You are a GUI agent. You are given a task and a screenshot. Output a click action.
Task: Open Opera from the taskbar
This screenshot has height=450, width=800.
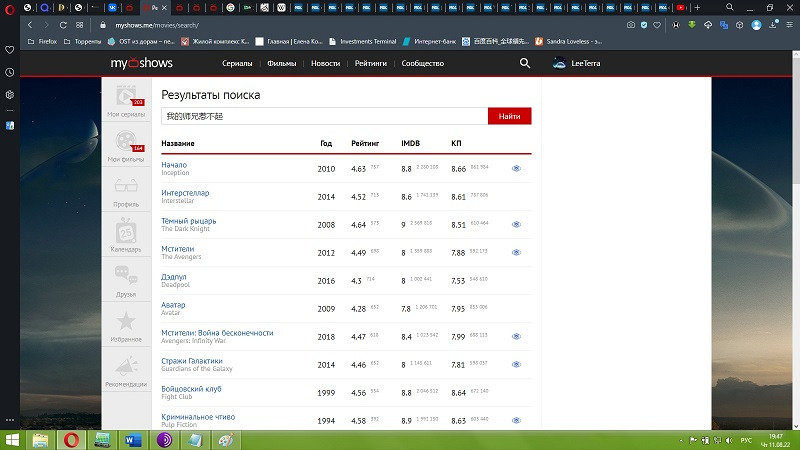(x=71, y=440)
